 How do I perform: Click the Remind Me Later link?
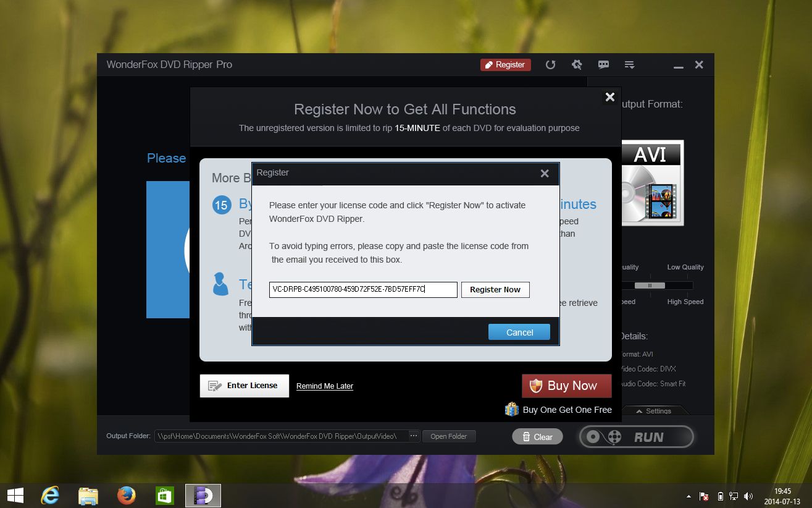(x=325, y=386)
